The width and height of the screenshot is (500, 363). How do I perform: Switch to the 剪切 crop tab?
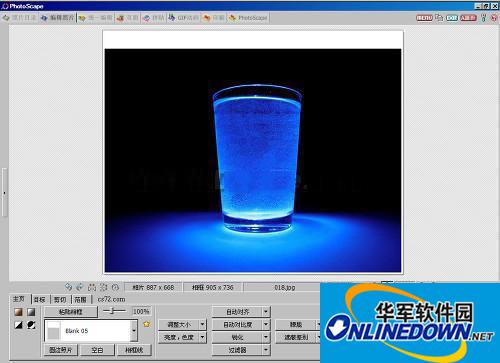(x=60, y=300)
